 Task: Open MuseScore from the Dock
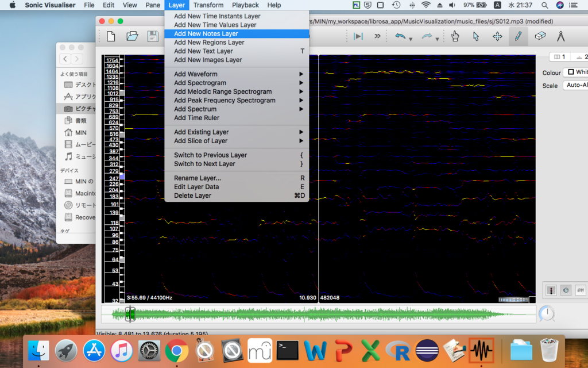coord(260,351)
